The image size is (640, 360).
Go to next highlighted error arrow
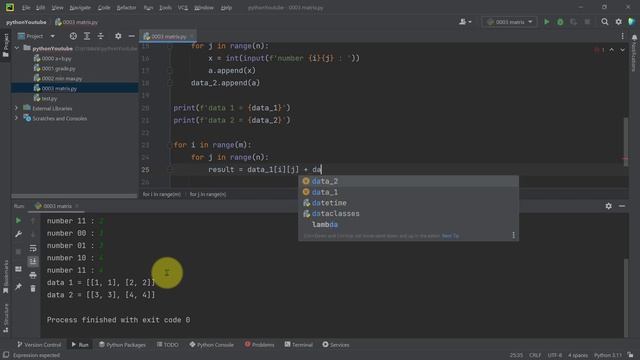(x=622, y=50)
